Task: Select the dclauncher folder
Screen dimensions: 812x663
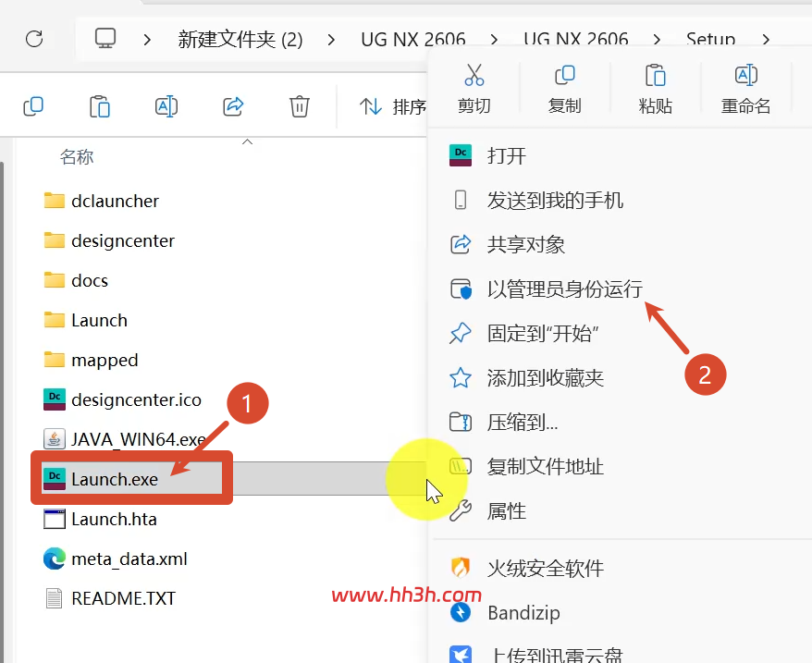Action: pyautogui.click(x=102, y=201)
